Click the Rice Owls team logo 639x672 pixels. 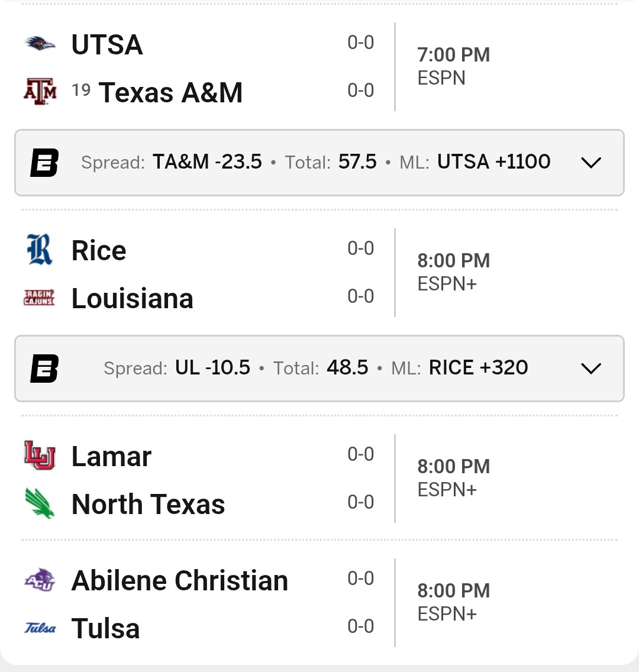[40, 250]
